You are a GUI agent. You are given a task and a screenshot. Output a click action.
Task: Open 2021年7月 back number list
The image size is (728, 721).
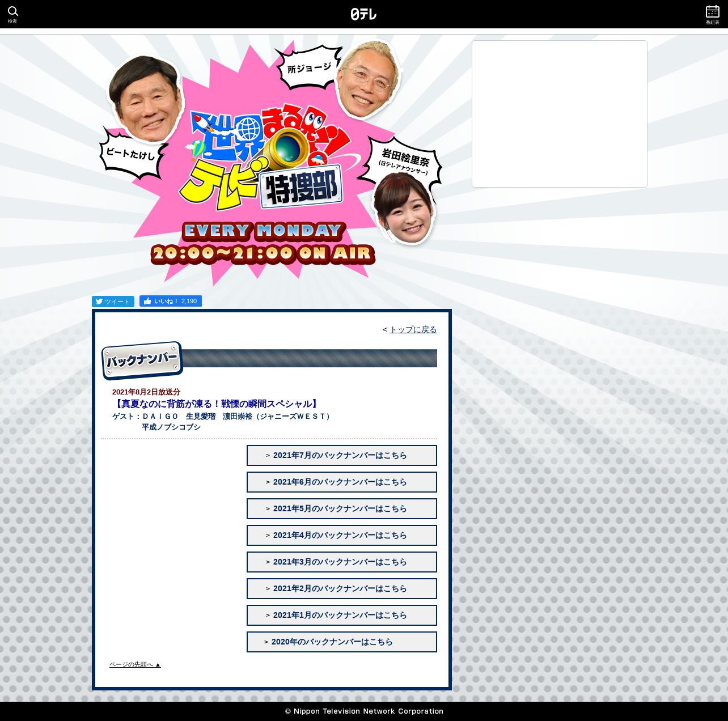(x=342, y=455)
